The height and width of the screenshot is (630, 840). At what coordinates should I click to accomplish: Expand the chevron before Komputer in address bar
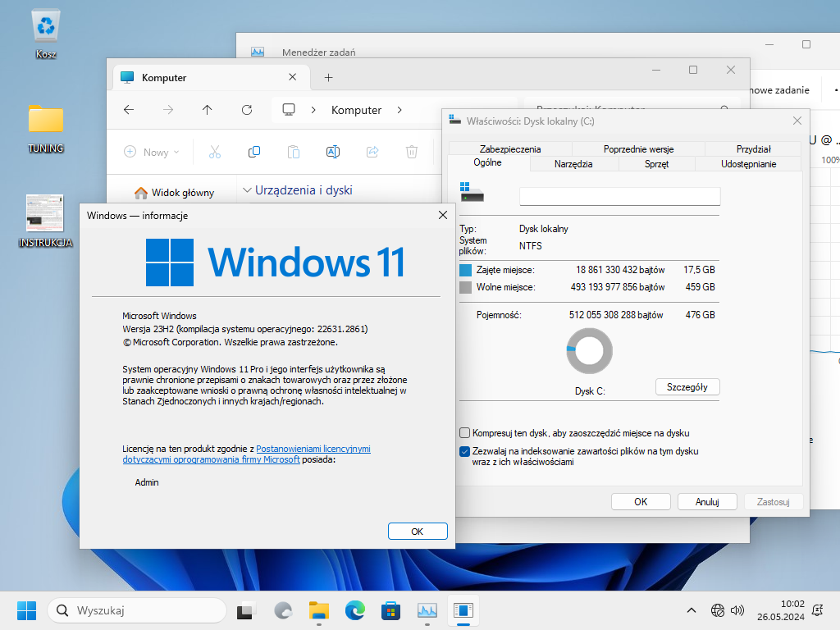[x=313, y=110]
